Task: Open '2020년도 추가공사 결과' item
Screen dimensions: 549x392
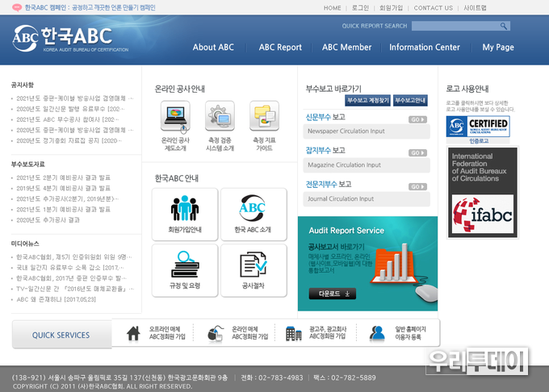Action: tap(48, 220)
